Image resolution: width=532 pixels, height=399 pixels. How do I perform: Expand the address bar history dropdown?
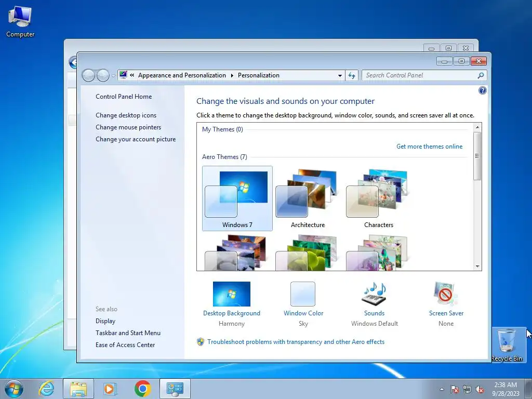click(340, 75)
